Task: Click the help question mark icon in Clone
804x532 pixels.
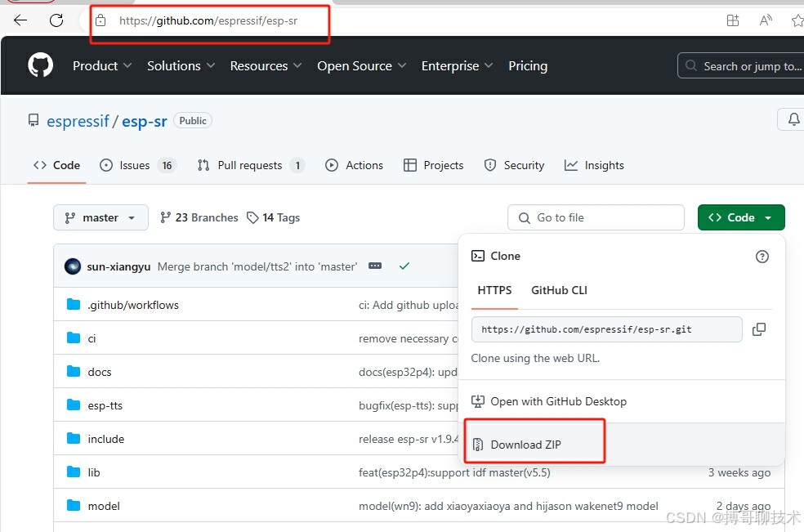Action: [x=762, y=257]
